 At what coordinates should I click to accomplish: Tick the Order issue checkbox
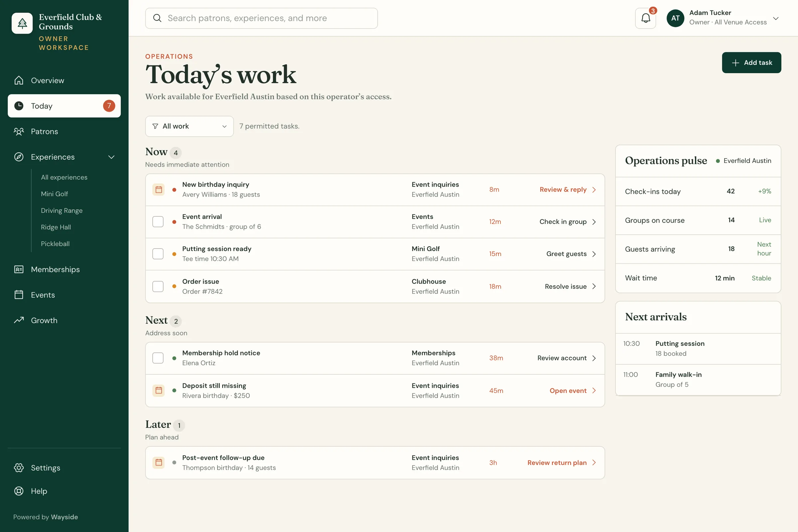(158, 286)
